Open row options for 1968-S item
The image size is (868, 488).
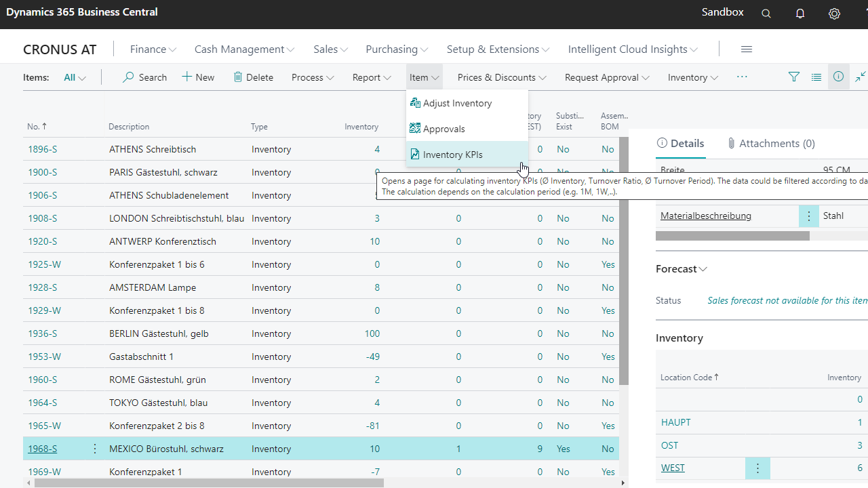95,449
